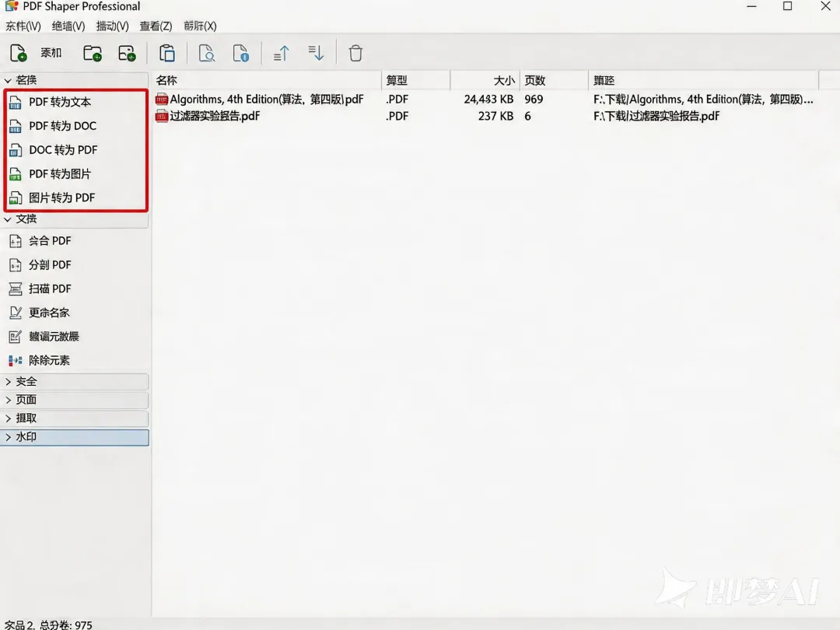Click the status bar text ending in 975
Screen dimensions: 840x630
click(48, 625)
